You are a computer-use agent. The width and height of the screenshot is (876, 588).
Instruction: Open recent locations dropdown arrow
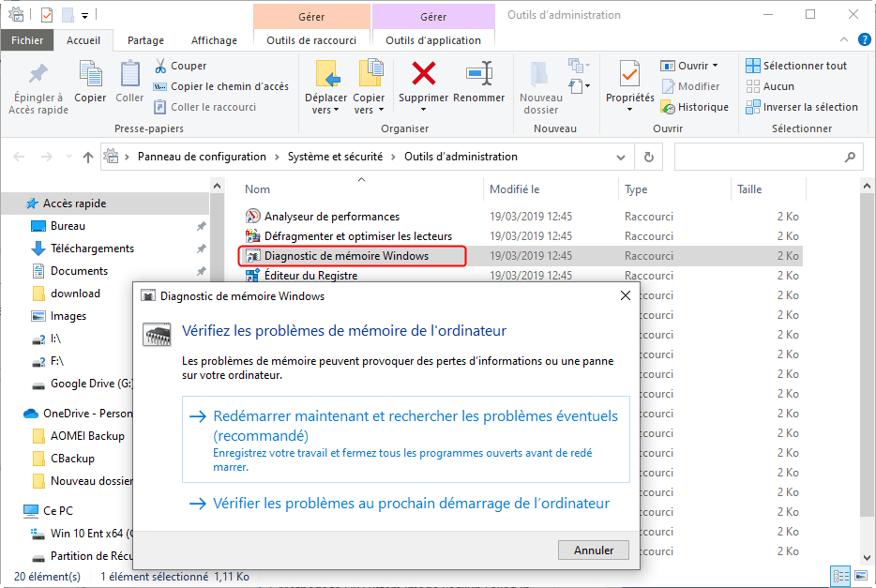point(68,157)
